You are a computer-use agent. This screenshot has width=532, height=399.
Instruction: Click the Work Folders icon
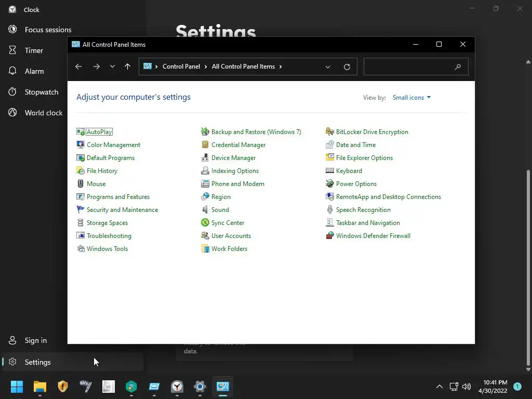tap(205, 249)
